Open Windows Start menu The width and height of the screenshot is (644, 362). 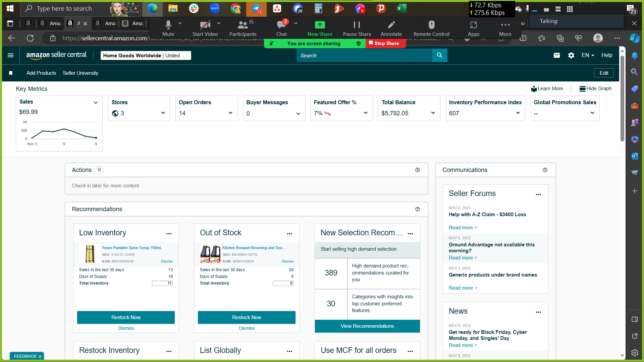[x=10, y=8]
